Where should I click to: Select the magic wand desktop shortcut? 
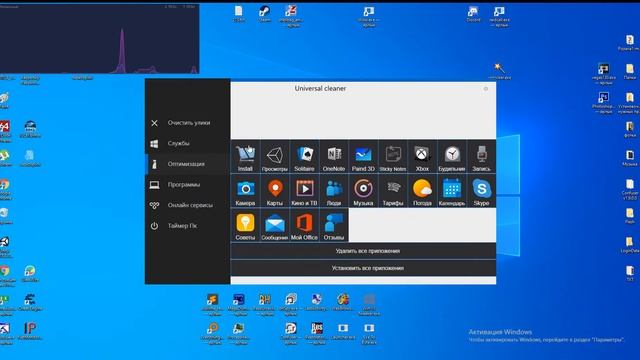click(x=499, y=71)
